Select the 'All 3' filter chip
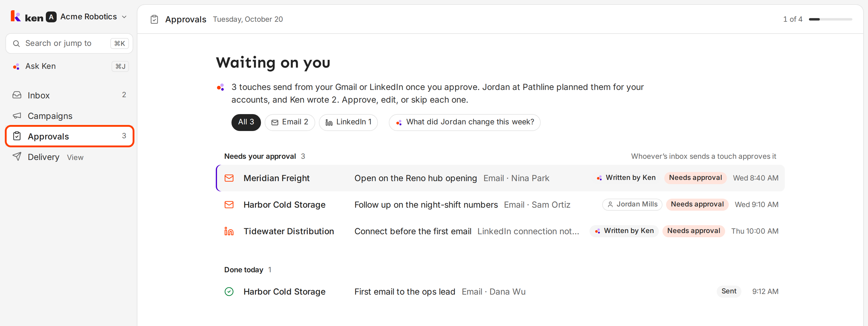This screenshot has height=326, width=868. pyautogui.click(x=246, y=122)
